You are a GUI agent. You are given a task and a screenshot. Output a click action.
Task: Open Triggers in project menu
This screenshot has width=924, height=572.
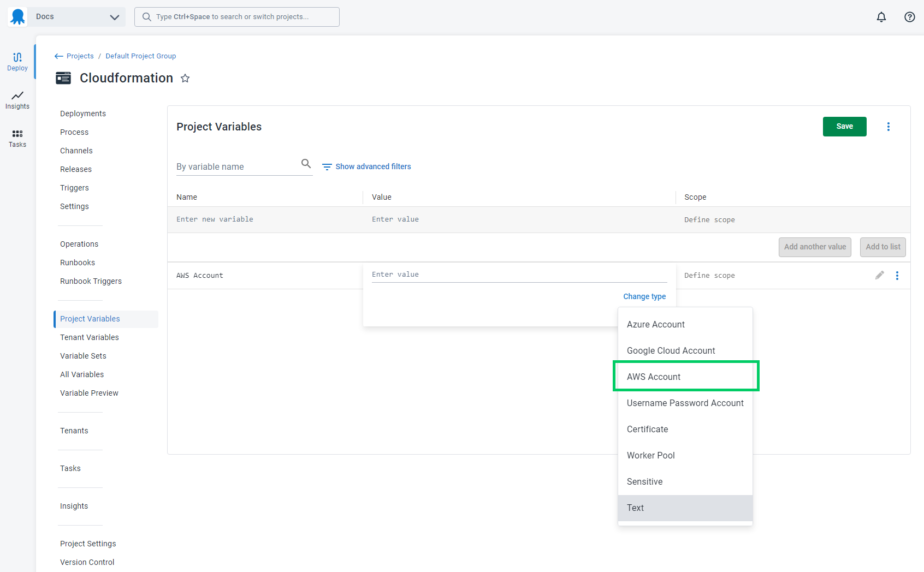click(74, 188)
